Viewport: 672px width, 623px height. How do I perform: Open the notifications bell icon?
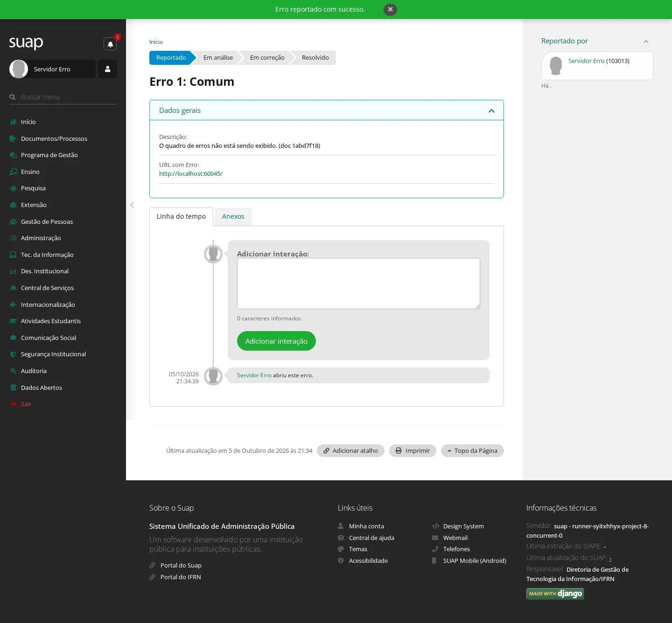pyautogui.click(x=110, y=44)
